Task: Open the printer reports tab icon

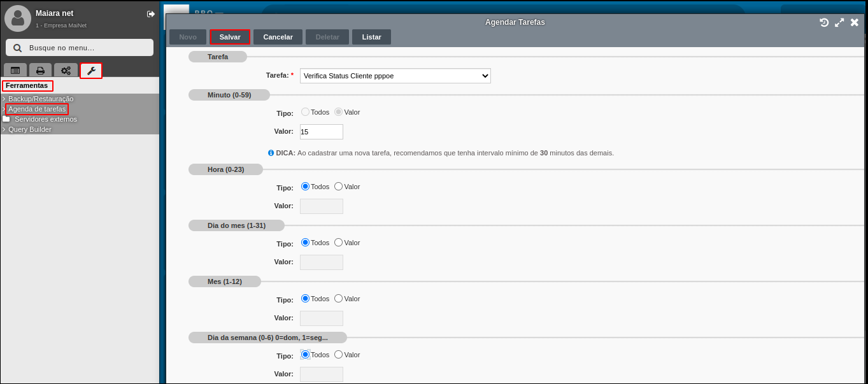Action: (40, 71)
